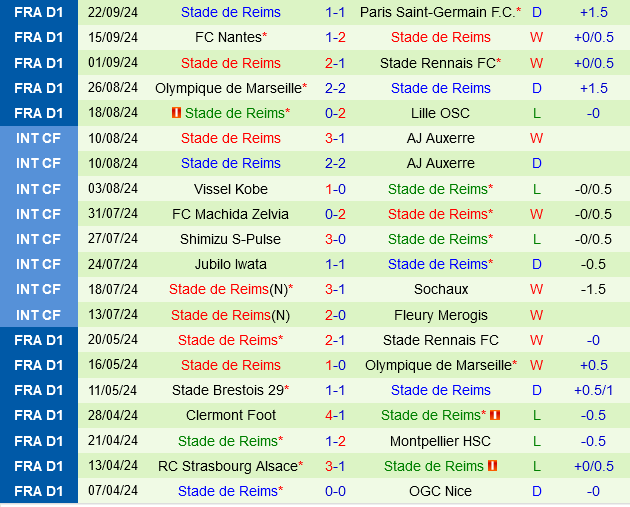Open Shimizu S-Pulse team page
This screenshot has width=630, height=507.
coord(230,239)
